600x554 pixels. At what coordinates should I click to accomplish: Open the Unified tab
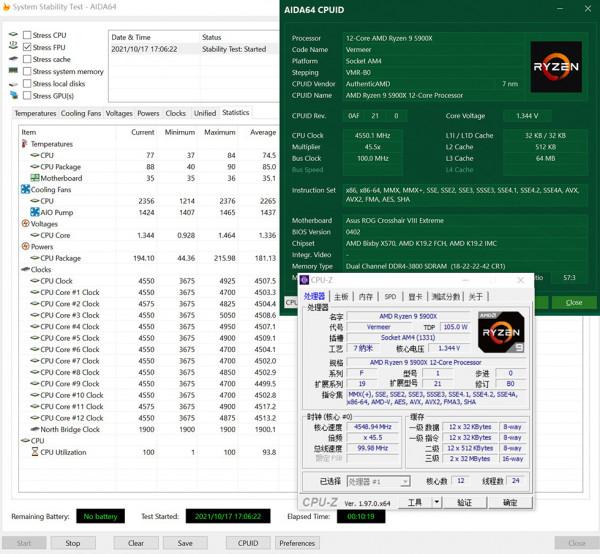tap(205, 113)
